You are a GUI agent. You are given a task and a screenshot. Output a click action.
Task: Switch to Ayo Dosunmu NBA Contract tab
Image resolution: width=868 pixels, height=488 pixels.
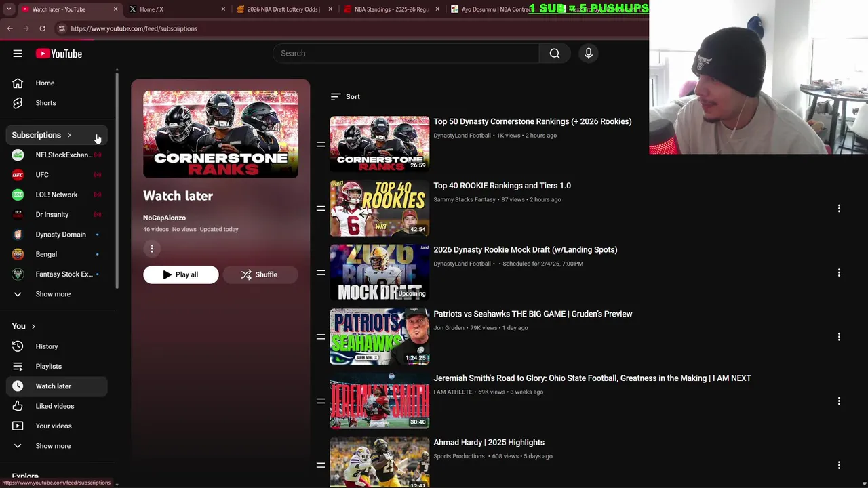tap(496, 9)
